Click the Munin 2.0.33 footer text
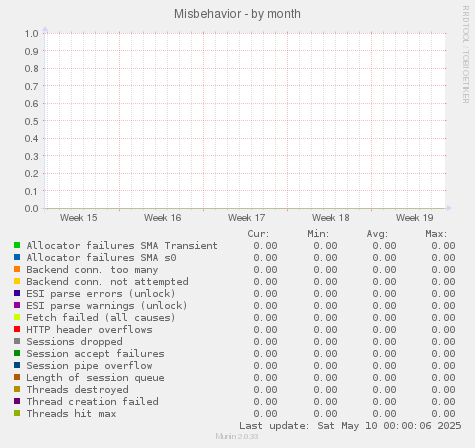Image resolution: width=475 pixels, height=448 pixels. [237, 436]
